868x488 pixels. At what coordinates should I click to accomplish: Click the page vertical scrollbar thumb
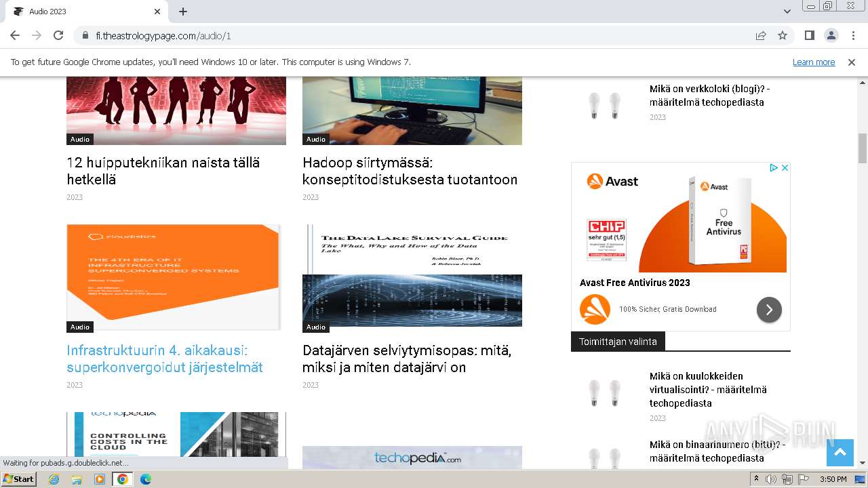(x=863, y=148)
